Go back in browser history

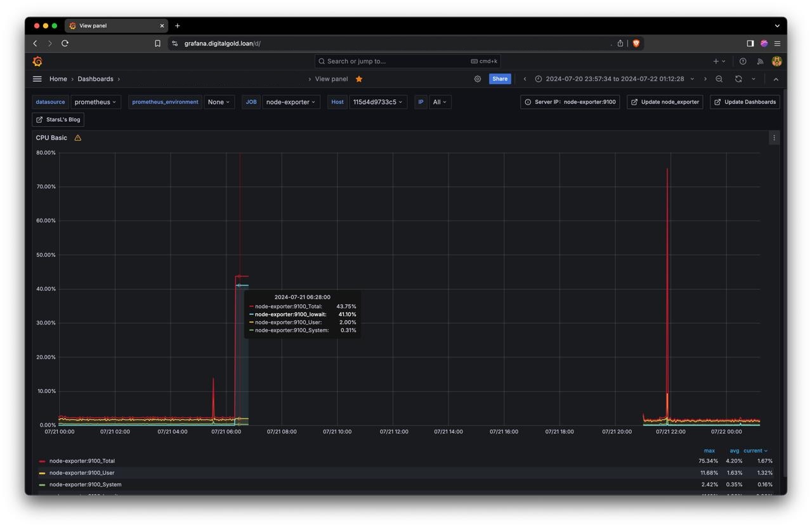coord(35,43)
